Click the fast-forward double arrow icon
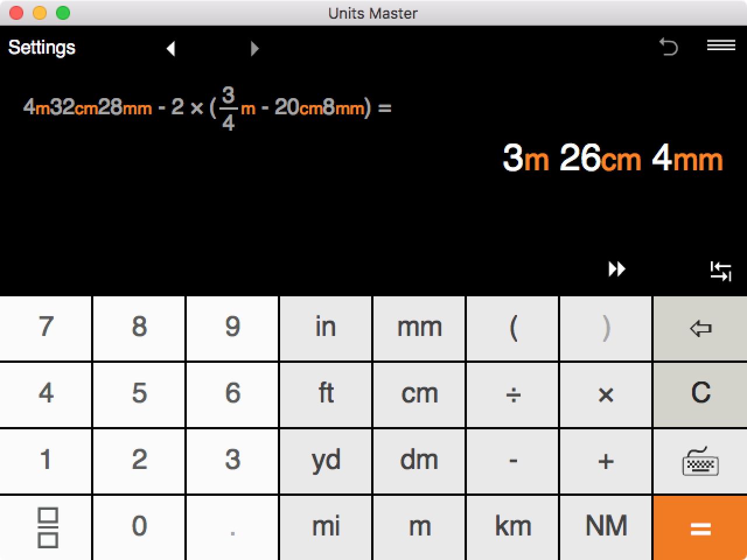Image resolution: width=747 pixels, height=560 pixels. pyautogui.click(x=617, y=269)
